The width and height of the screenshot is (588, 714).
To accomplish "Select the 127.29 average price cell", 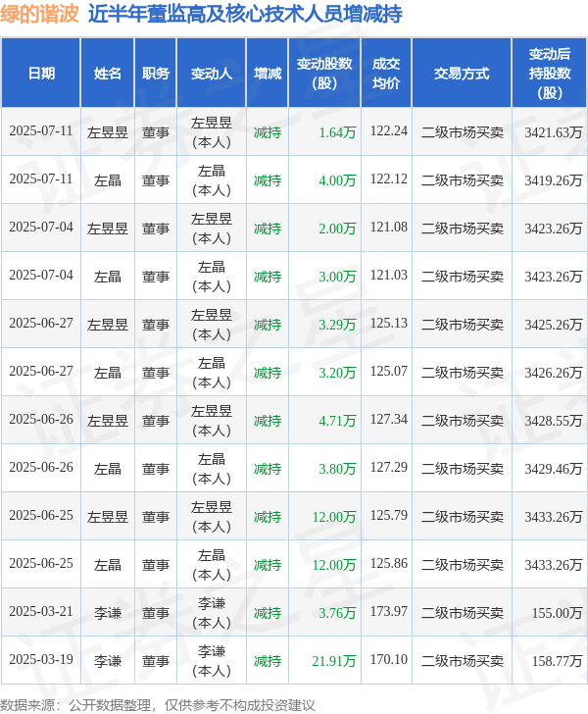I will (389, 467).
